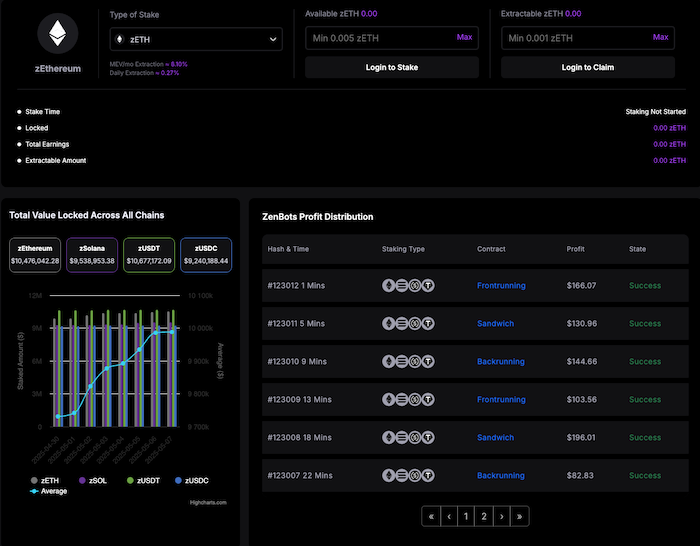The height and width of the screenshot is (546, 700).
Task: Click USDC icon in row #123011
Action: click(415, 323)
